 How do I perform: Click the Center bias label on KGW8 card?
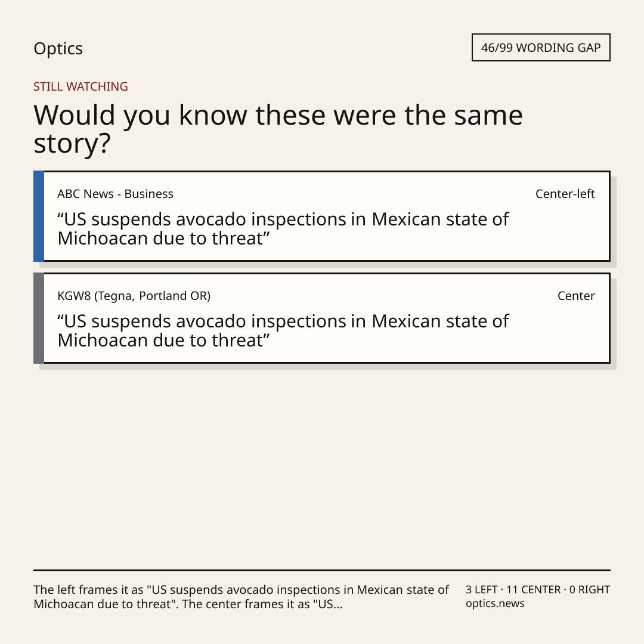pos(576,296)
